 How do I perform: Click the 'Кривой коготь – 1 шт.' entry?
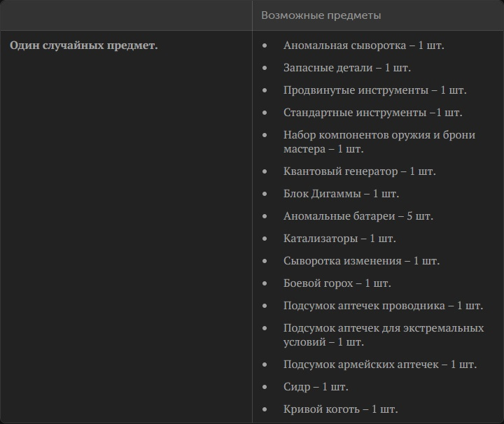tap(340, 409)
